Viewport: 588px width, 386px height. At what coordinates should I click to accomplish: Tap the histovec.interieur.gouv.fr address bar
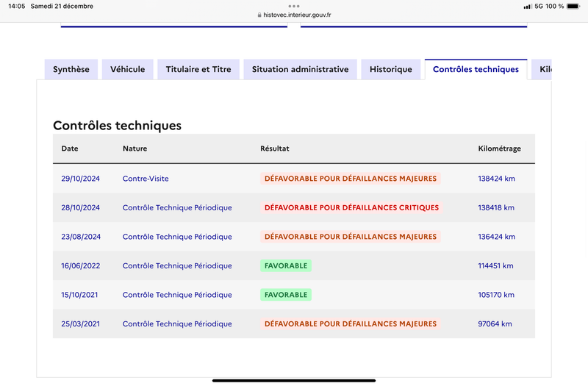294,15
